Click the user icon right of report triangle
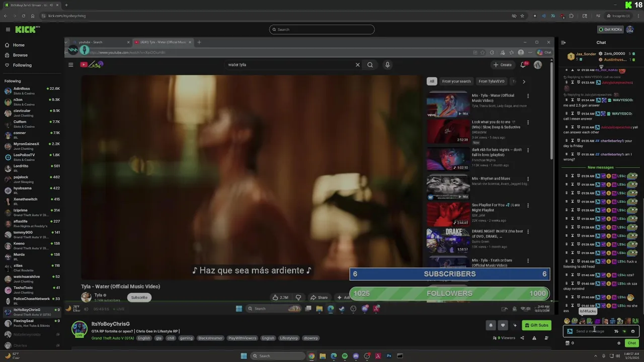The width and height of the screenshot is (644, 362). pos(546,338)
